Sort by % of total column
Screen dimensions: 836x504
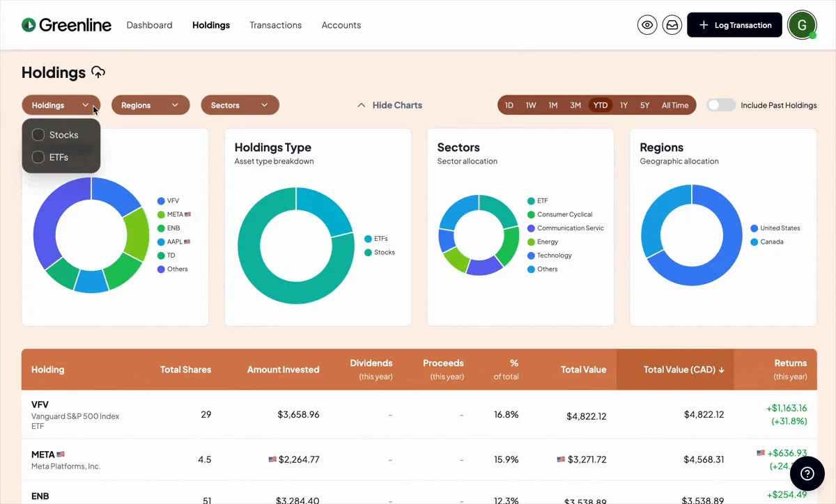coord(506,369)
